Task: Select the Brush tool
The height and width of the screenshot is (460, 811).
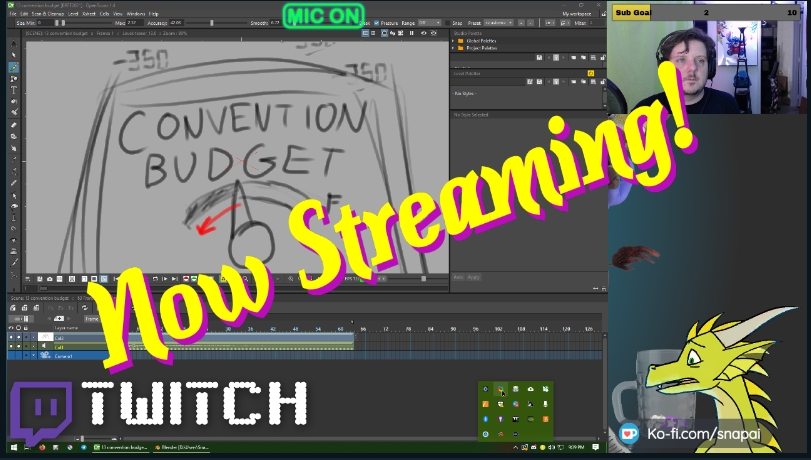Action: pos(13,67)
